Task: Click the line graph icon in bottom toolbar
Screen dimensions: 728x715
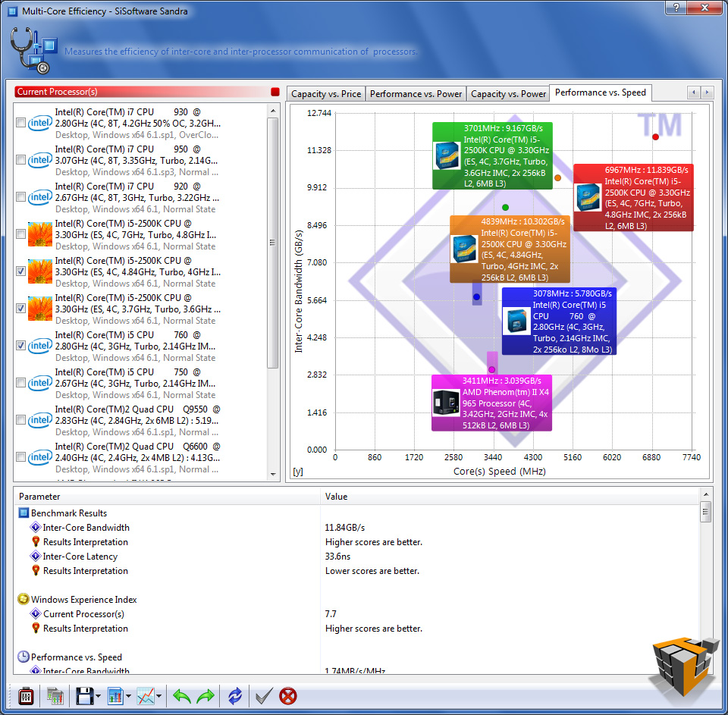Action: [146, 696]
